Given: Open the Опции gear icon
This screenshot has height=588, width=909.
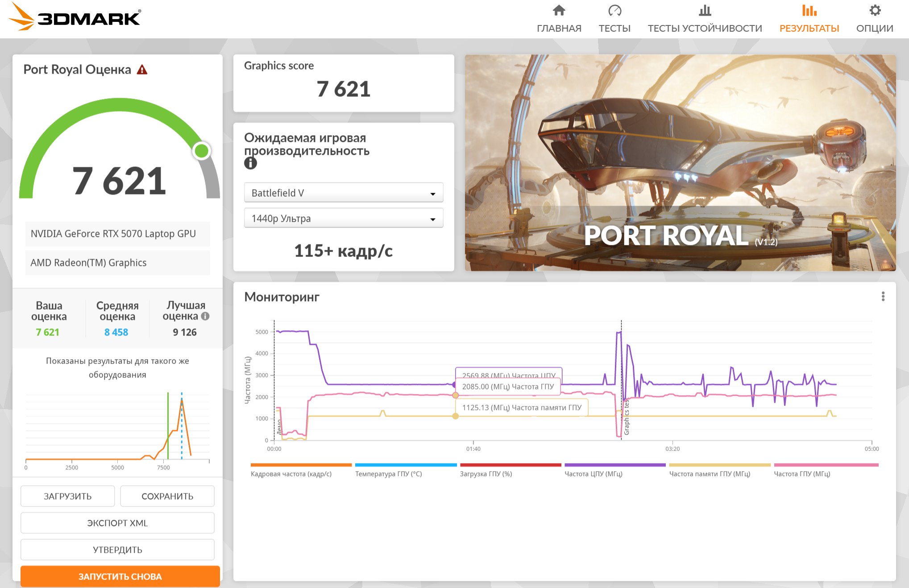Looking at the screenshot, I should coord(875,11).
